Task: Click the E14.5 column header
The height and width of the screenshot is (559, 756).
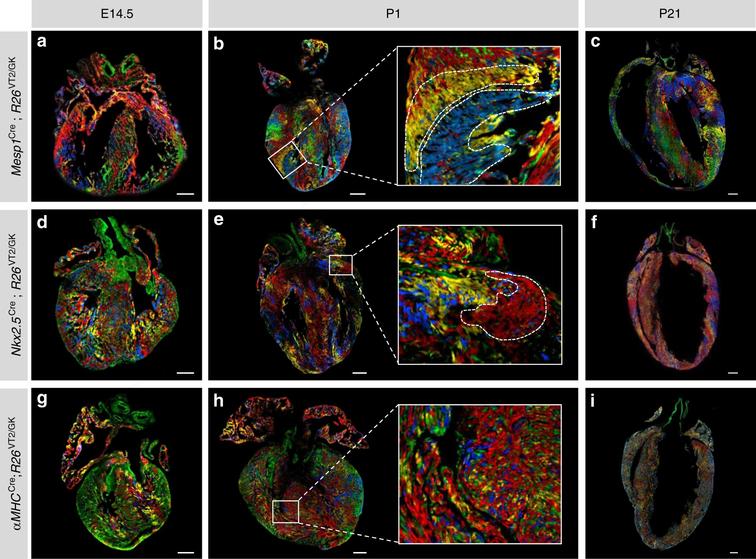Action: 117,14
